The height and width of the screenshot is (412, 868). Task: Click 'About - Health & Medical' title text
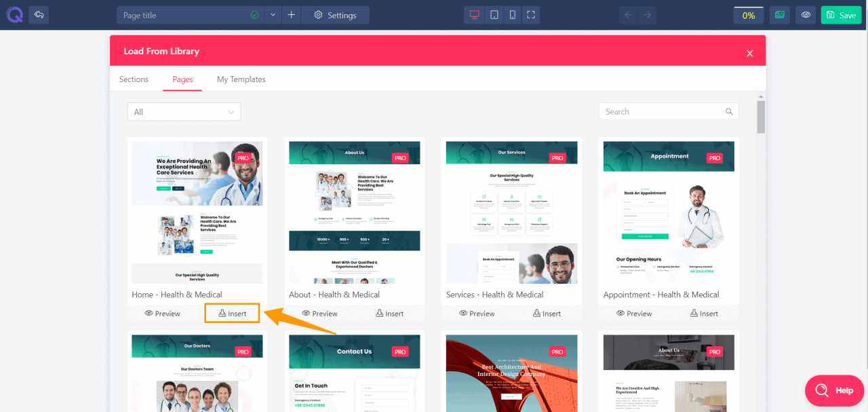[334, 295]
